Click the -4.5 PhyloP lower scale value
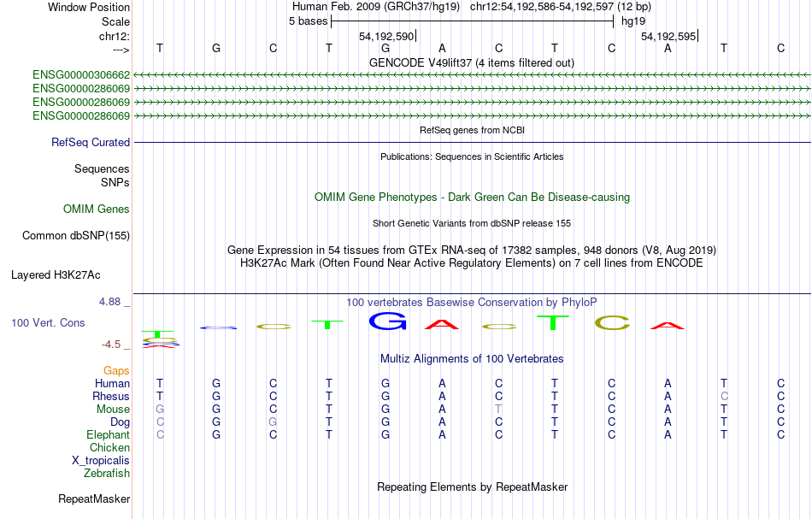 pos(110,345)
